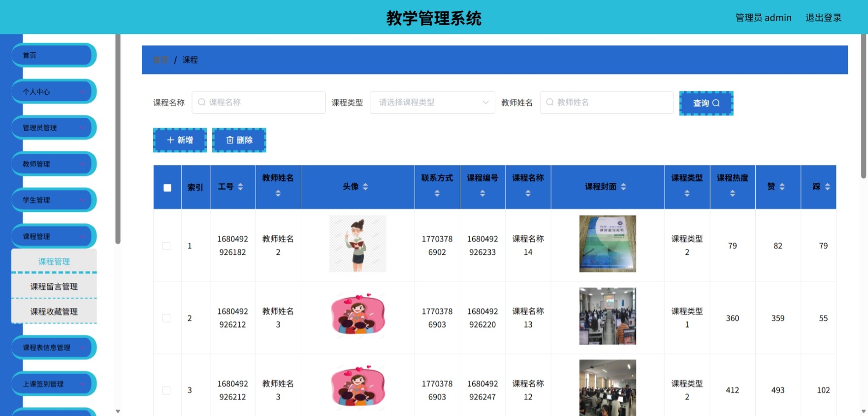Expand the 教师管理 sidebar menu
Image resolution: width=868 pixels, height=416 pixels.
53,164
